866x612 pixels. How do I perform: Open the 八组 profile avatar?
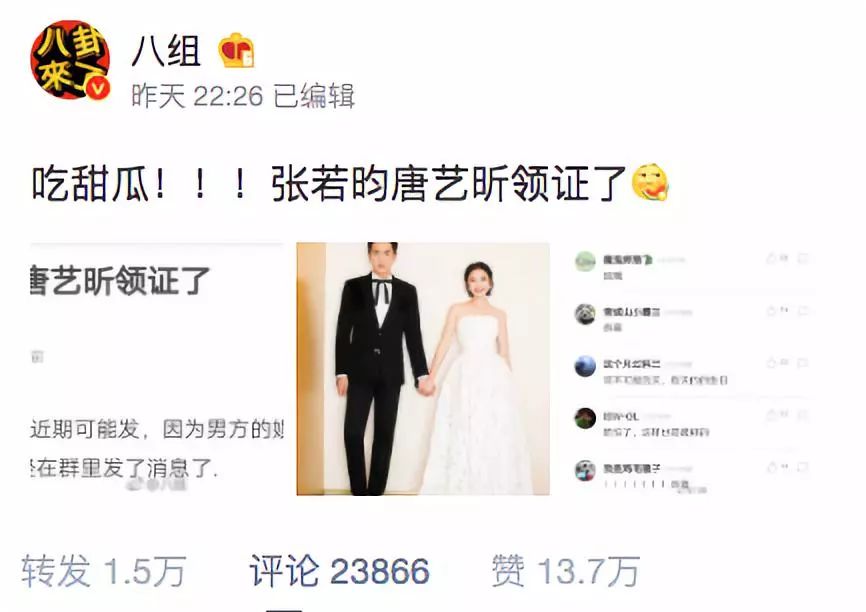pos(70,60)
